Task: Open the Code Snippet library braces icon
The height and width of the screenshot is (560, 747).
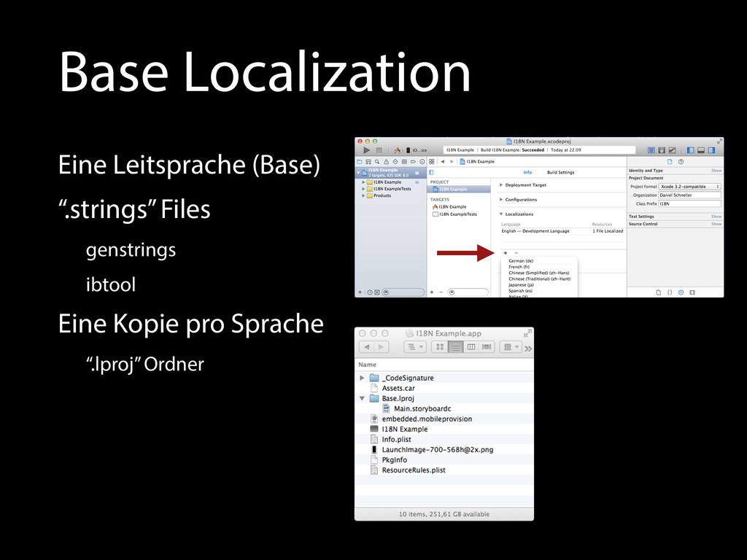Action: coord(670,292)
